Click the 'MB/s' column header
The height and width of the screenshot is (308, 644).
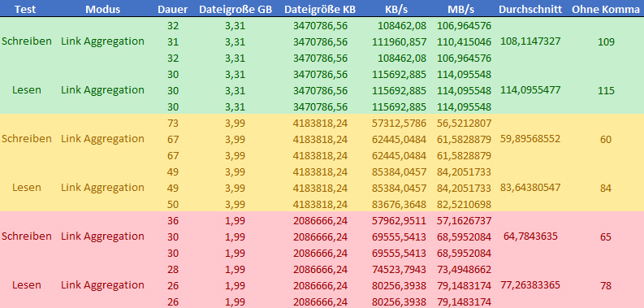(x=461, y=10)
